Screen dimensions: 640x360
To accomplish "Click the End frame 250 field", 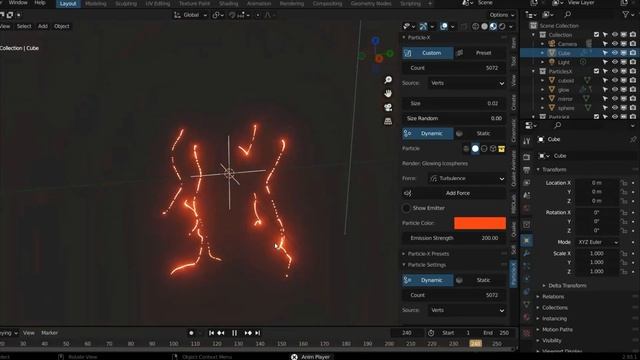I will 496,333.
